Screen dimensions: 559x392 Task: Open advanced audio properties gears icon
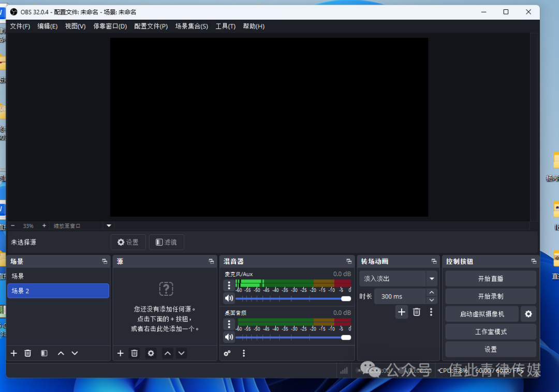point(227,353)
